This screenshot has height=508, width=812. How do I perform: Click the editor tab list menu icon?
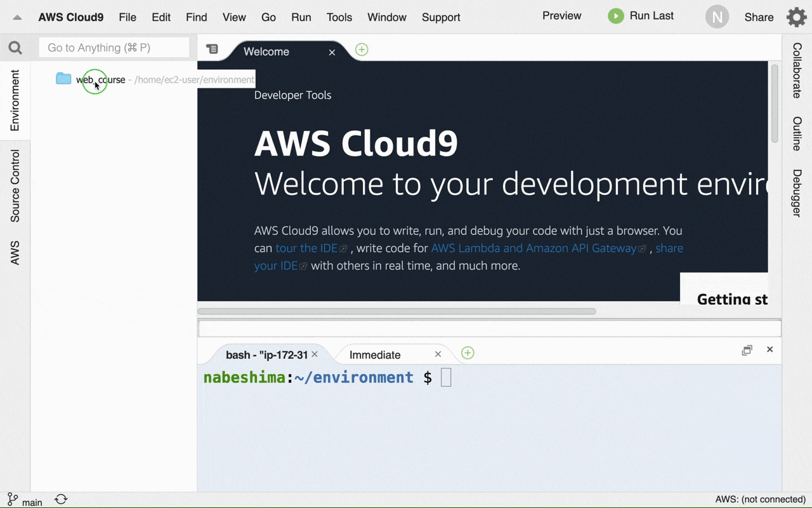(x=212, y=49)
